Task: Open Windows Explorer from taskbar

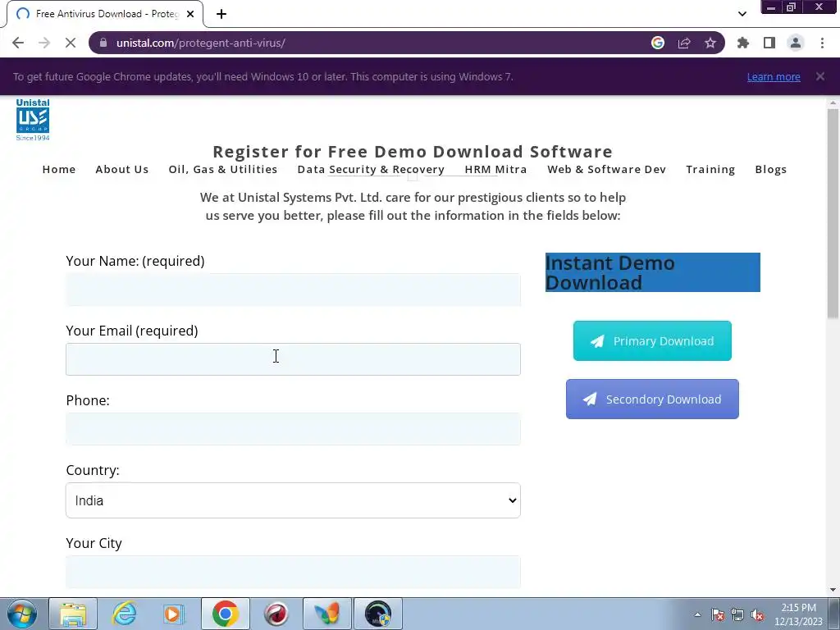Action: [73, 614]
